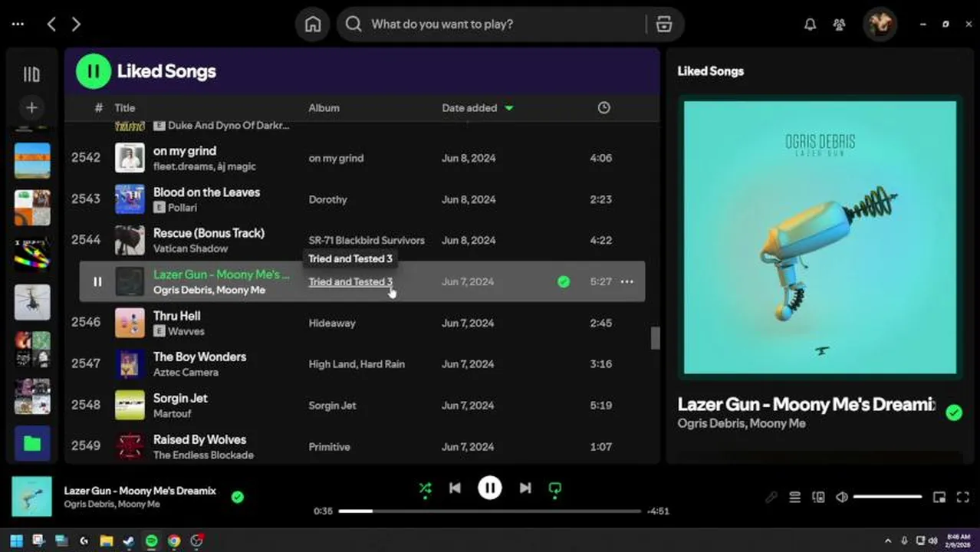This screenshot has width=980, height=552.
Task: Sort by the Title column header
Action: point(125,108)
